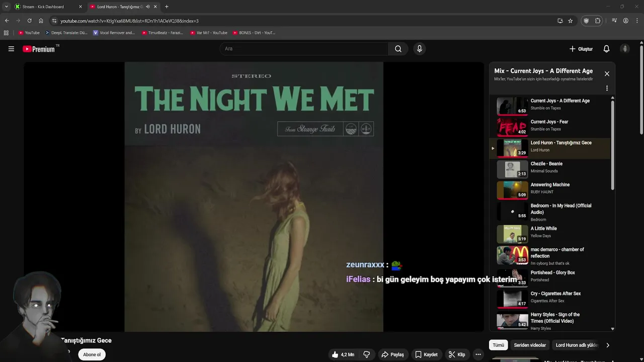Open the Var Mı? - YouTube bookmark

(208, 33)
